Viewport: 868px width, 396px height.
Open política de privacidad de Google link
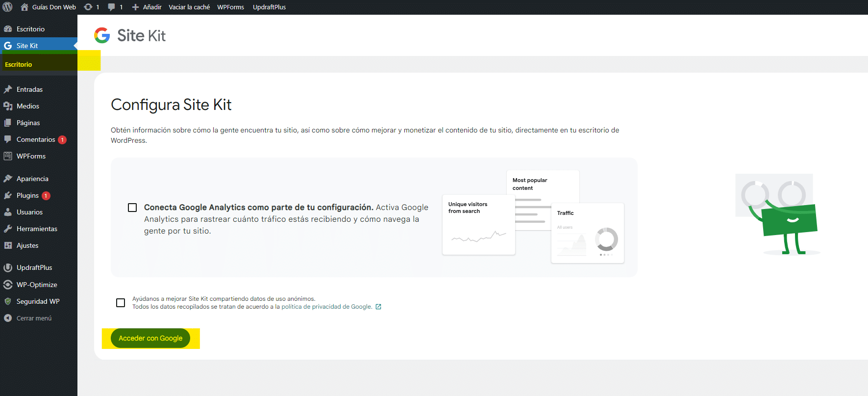(326, 307)
